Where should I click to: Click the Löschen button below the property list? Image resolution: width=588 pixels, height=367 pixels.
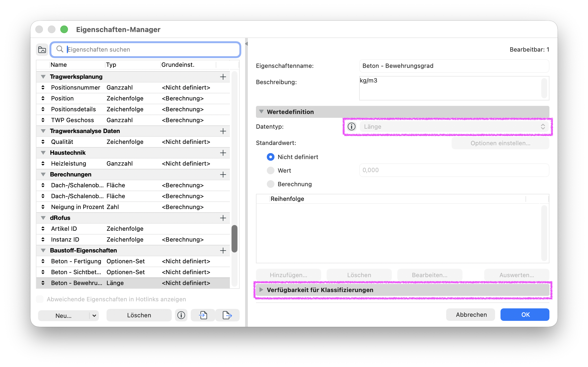click(139, 315)
